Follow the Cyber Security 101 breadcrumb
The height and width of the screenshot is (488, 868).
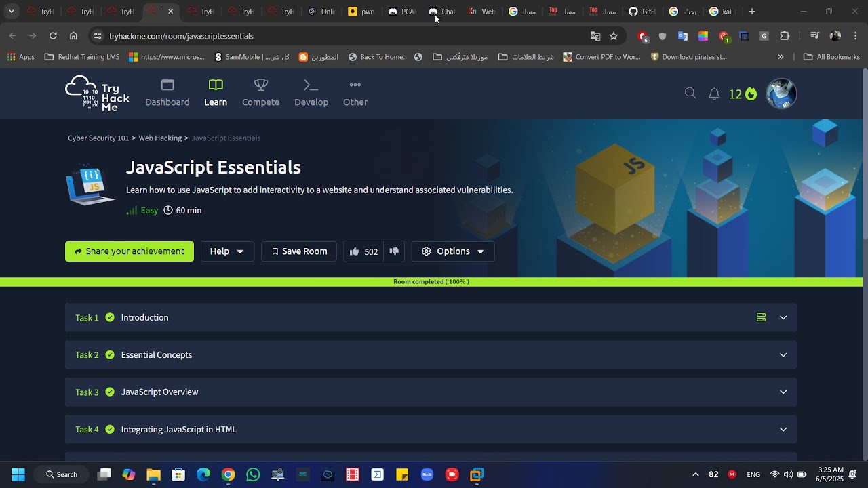click(x=98, y=138)
